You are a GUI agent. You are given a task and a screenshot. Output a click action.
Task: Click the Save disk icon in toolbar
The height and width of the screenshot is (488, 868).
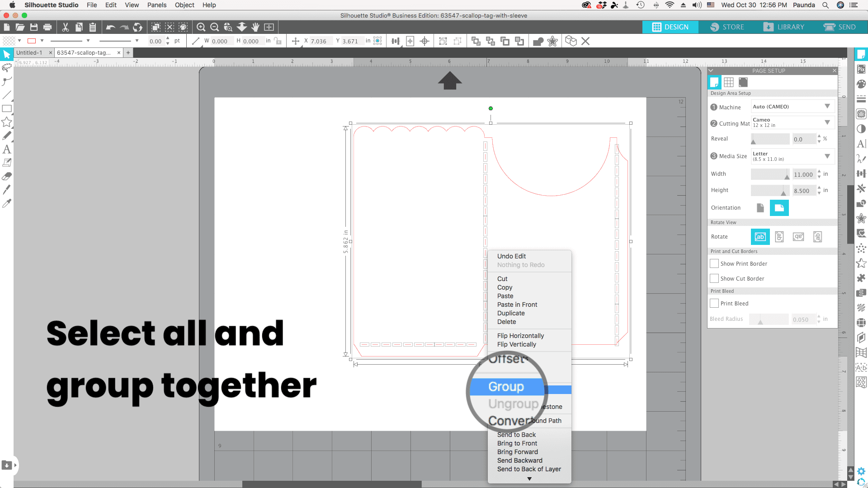(x=34, y=27)
